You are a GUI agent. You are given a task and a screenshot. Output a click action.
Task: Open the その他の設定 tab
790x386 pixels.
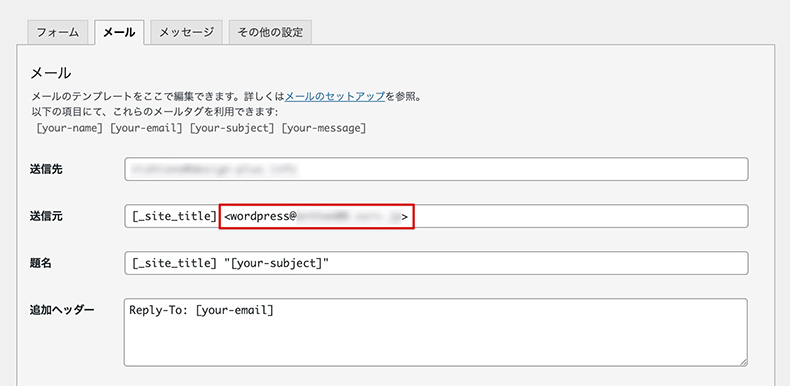tap(270, 33)
